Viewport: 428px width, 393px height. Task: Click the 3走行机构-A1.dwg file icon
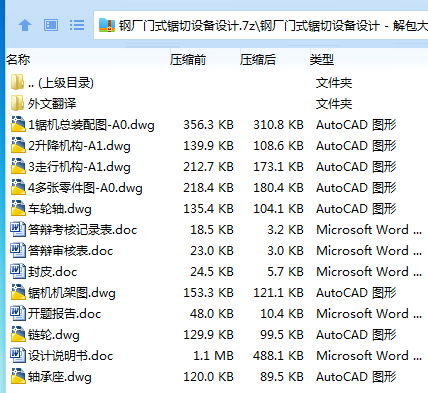pyautogui.click(x=18, y=166)
